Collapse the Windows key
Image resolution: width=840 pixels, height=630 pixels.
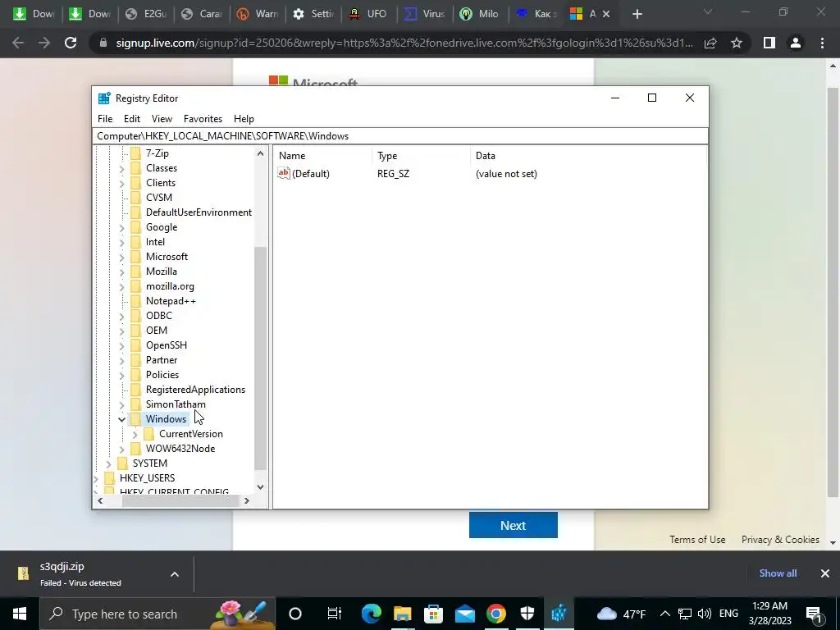(121, 419)
